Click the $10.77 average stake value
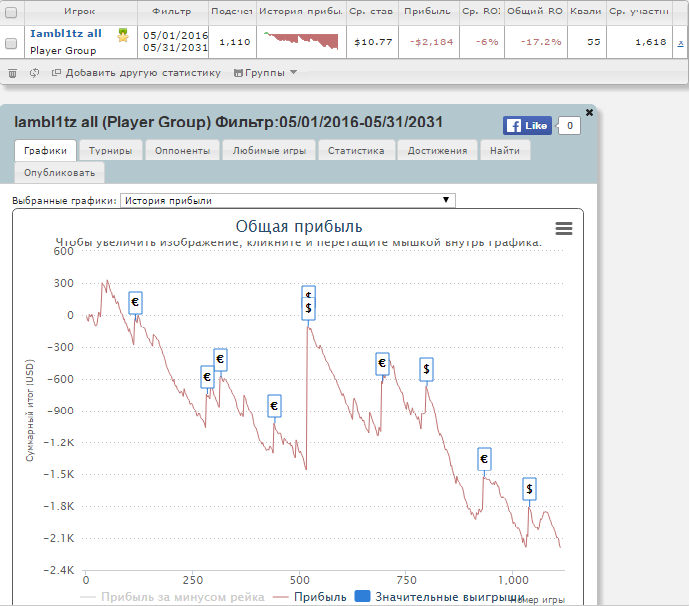 tap(373, 42)
